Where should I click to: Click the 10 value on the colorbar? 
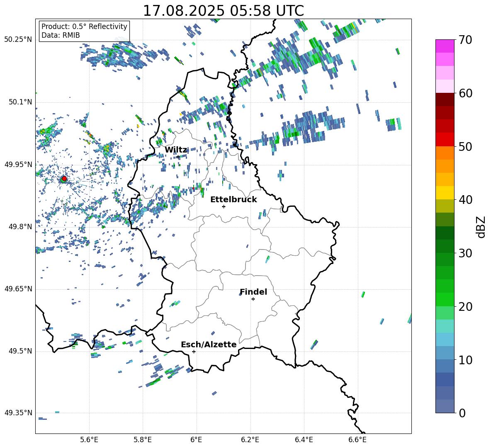tap(465, 360)
